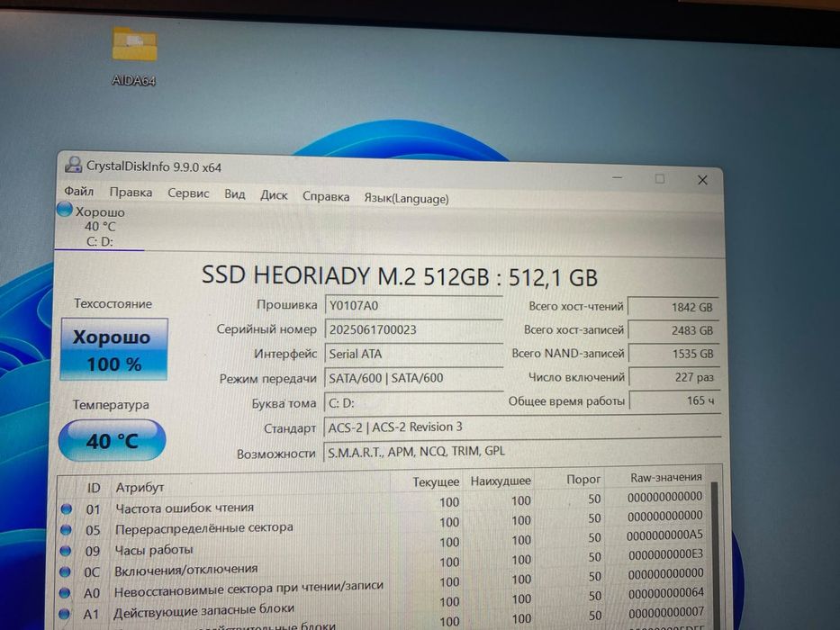The height and width of the screenshot is (630, 840).
Task: Click the Буква тома field C: D:
Action: (413, 402)
